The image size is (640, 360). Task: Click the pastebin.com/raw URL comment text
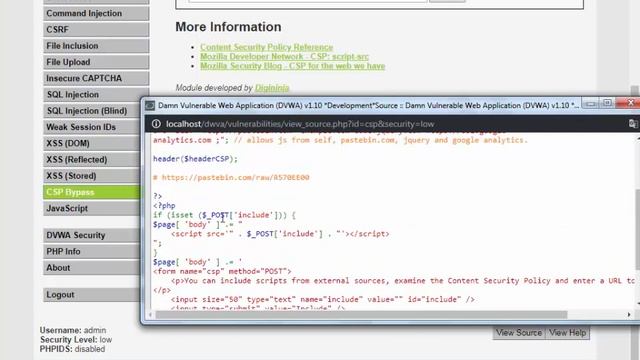(231, 178)
